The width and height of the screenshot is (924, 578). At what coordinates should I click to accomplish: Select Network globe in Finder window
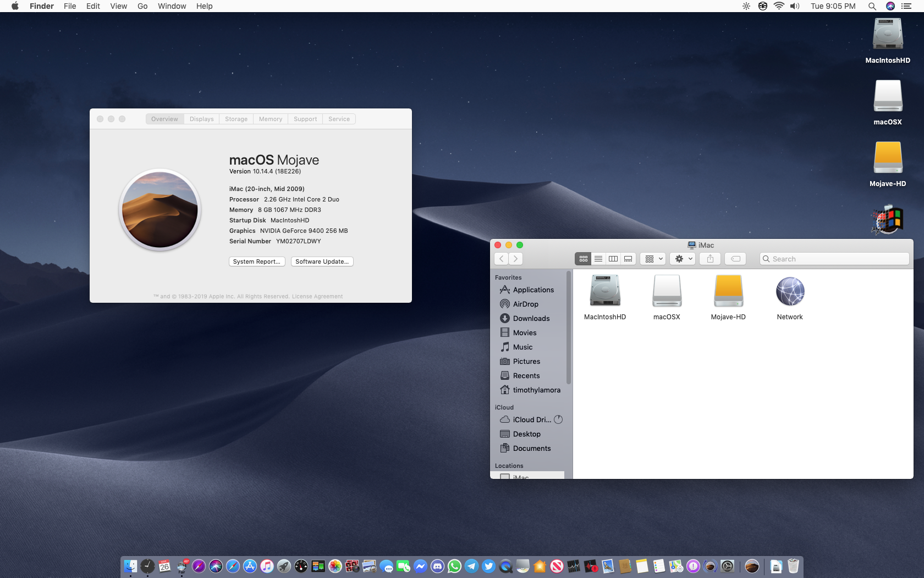[790, 297]
